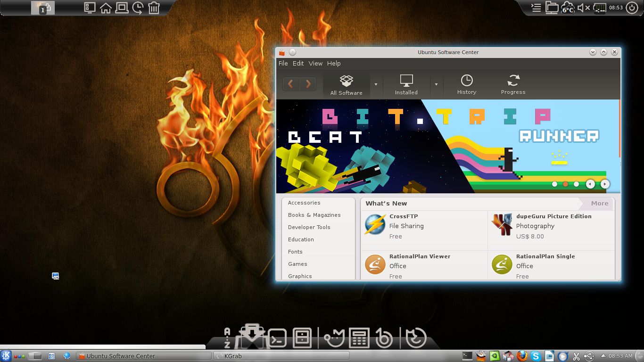The image size is (644, 362).
Task: Open the History view
Action: click(467, 85)
